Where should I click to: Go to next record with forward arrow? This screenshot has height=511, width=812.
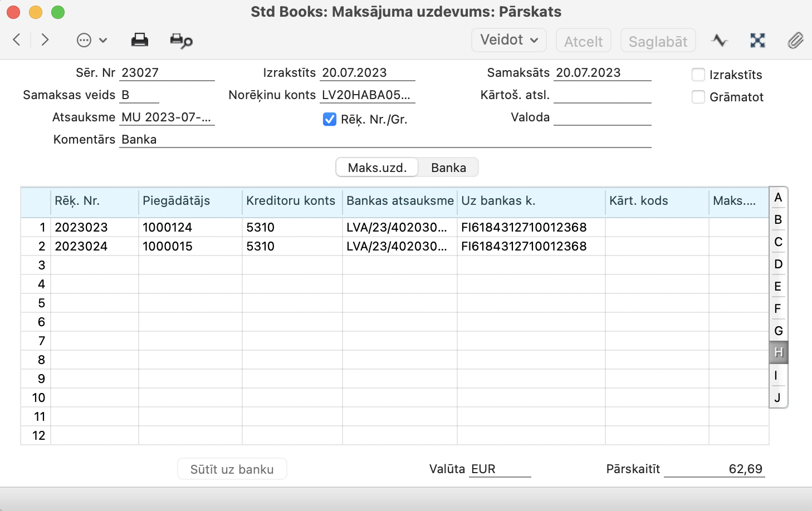click(x=45, y=40)
